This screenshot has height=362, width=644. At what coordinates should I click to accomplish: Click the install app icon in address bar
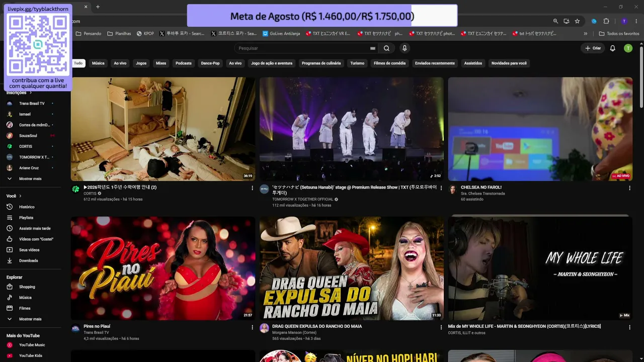click(x=567, y=21)
